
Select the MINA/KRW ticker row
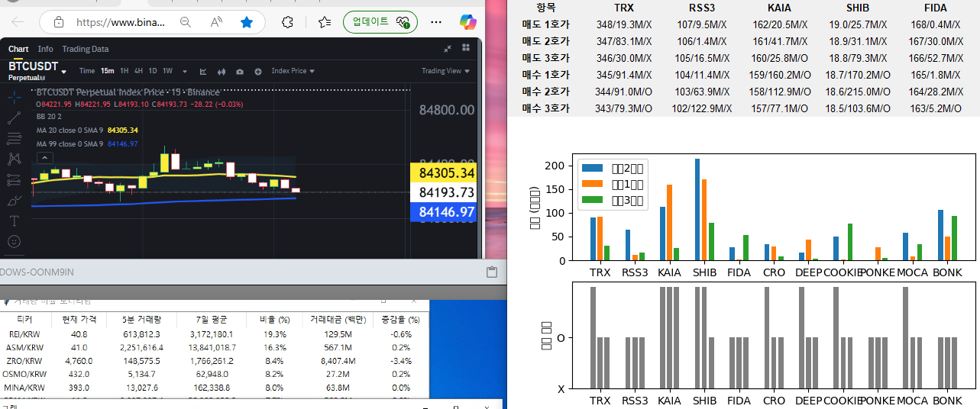pos(215,387)
